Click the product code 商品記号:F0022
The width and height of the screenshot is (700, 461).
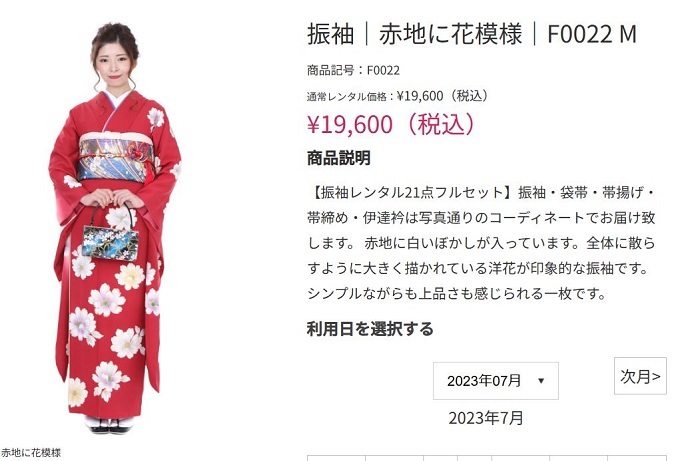click(353, 70)
